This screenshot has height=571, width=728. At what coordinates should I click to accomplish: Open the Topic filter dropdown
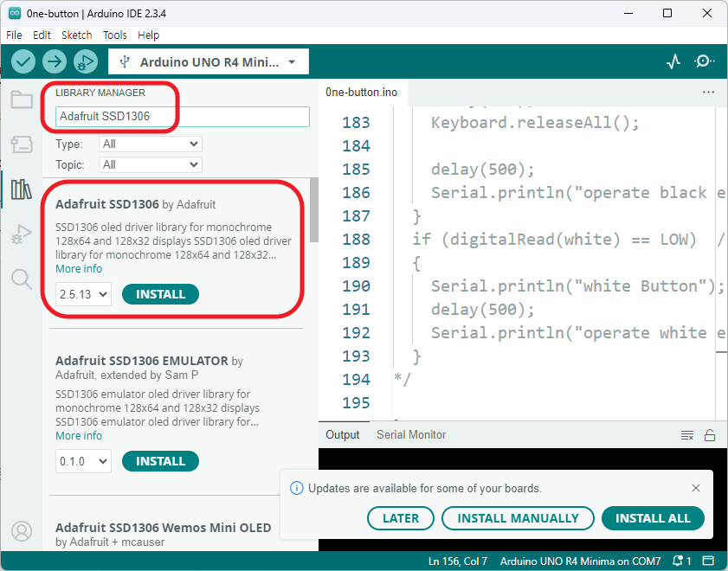point(151,164)
